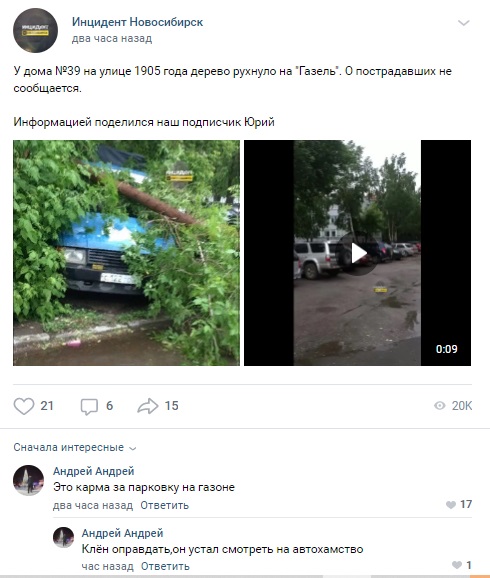490x578 pixels.
Task: Like the comment about карма за парковку
Action: click(x=451, y=505)
